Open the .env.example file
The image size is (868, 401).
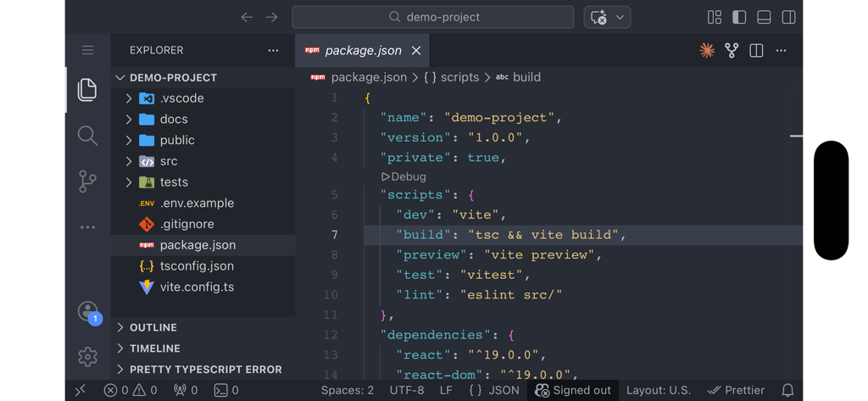click(x=203, y=203)
